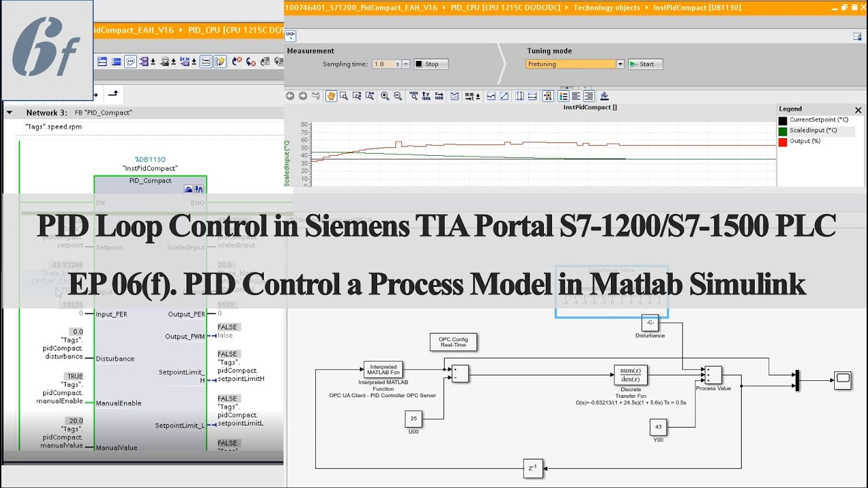Click the scale time axis to 100% icon
The width and height of the screenshot is (868, 488).
(x=439, y=96)
